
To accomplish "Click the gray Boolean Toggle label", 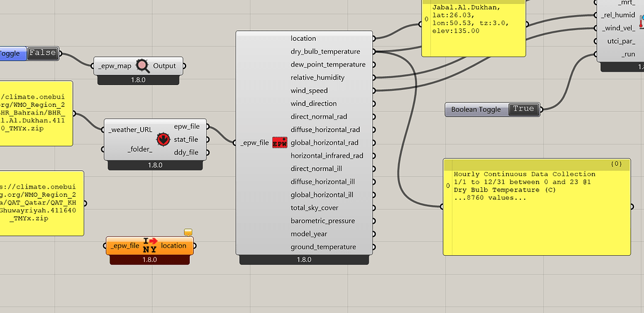I will pos(476,109).
